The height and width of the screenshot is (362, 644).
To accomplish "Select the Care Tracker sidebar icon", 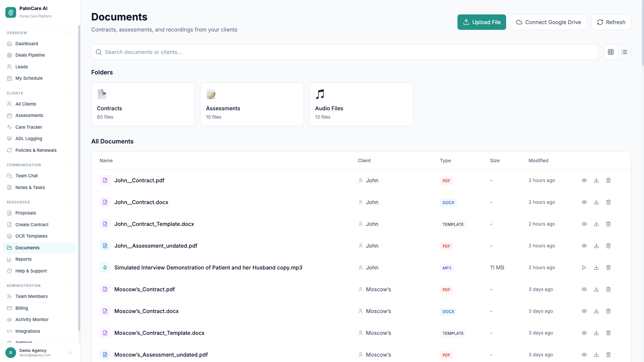I will point(9,127).
